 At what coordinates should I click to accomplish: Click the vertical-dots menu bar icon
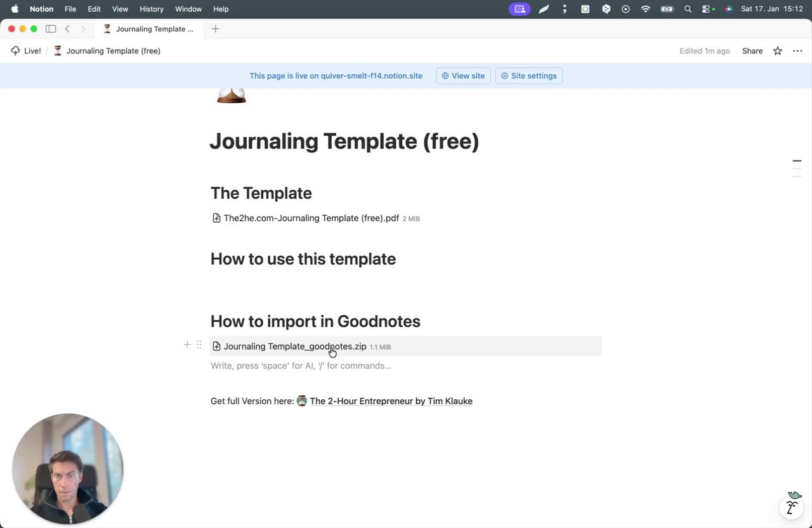point(565,9)
